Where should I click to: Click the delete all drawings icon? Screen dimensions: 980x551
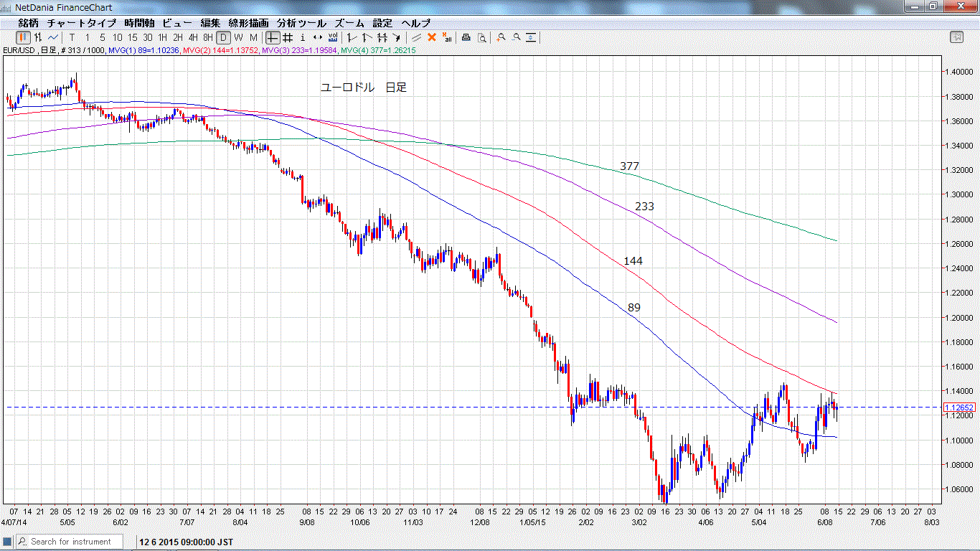(x=447, y=37)
